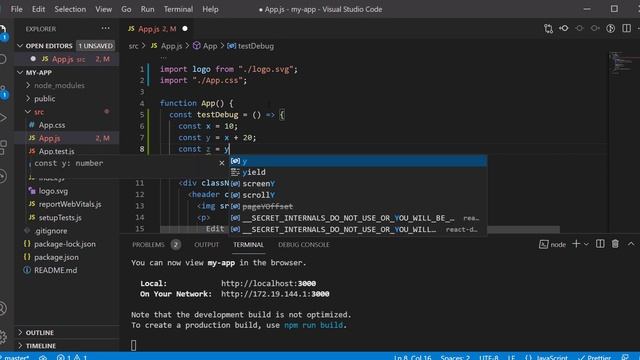
Task: Open setupTests.js file
Action: [x=60, y=217]
